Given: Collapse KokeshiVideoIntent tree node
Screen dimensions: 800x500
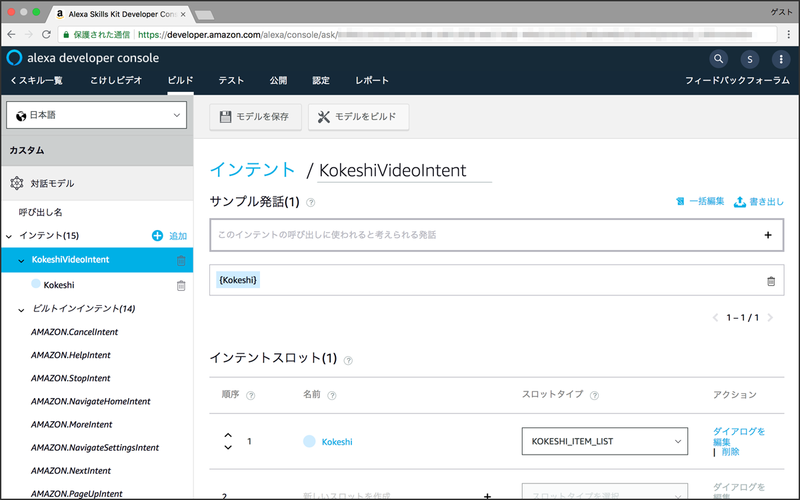Looking at the screenshot, I should [x=21, y=261].
